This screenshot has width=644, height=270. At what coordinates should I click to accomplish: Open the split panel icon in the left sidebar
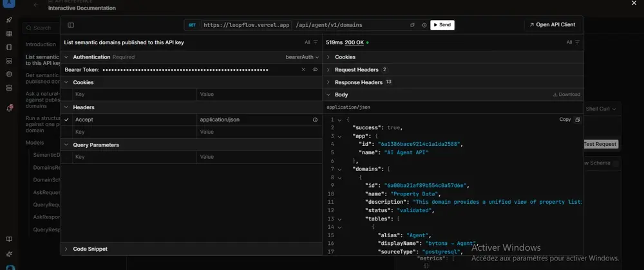pyautogui.click(x=9, y=47)
